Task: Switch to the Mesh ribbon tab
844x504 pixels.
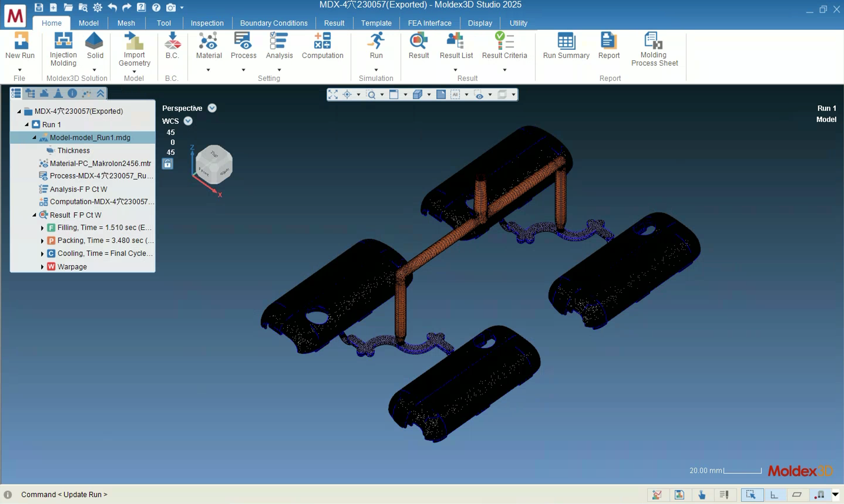Action: coord(126,23)
